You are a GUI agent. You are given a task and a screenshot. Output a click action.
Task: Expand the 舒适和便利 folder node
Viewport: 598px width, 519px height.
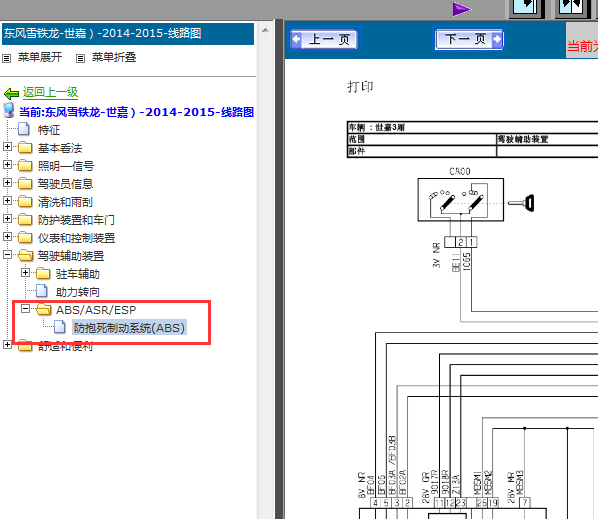coord(7,344)
